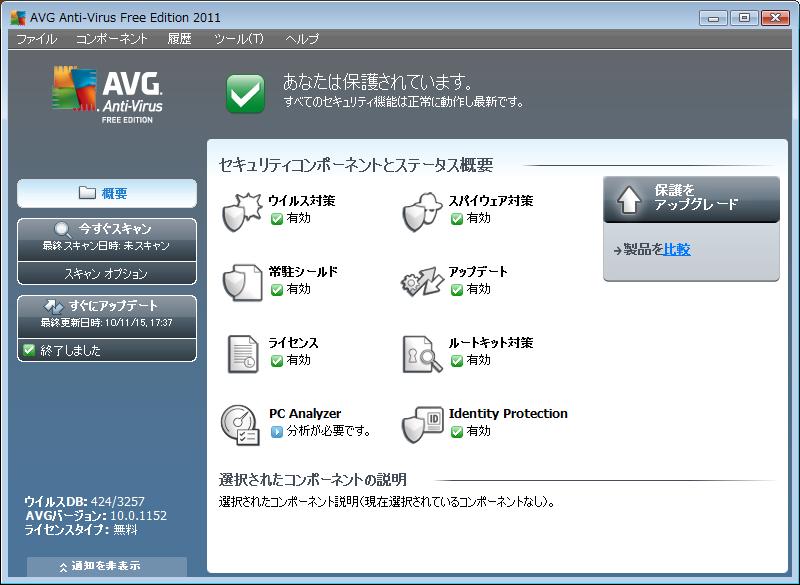Click the ウイルスDB: 424/3257 text
The height and width of the screenshot is (585, 800).
(x=84, y=501)
